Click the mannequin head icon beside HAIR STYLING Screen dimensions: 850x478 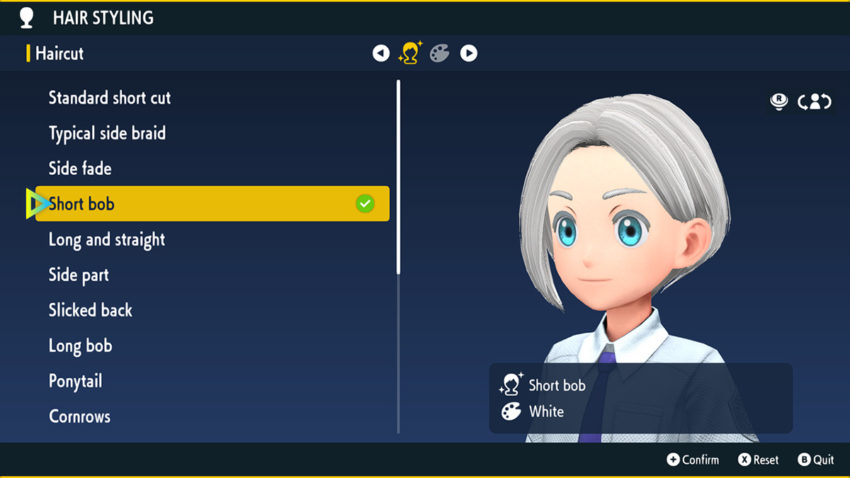pos(26,18)
